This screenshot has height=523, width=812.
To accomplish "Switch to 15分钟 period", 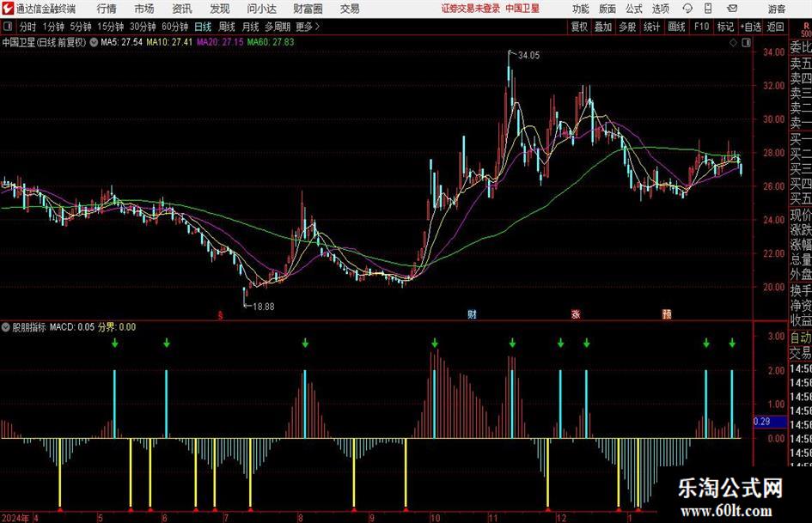I will click(111, 27).
